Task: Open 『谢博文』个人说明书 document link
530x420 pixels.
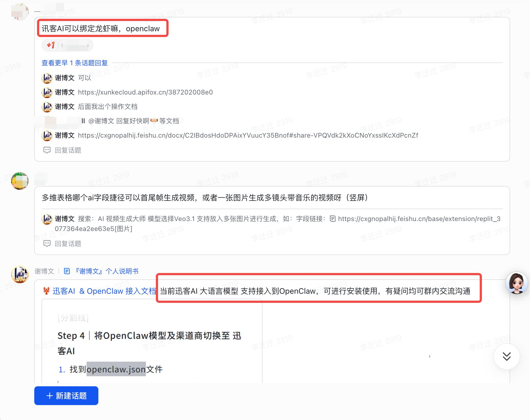Action: [x=106, y=271]
